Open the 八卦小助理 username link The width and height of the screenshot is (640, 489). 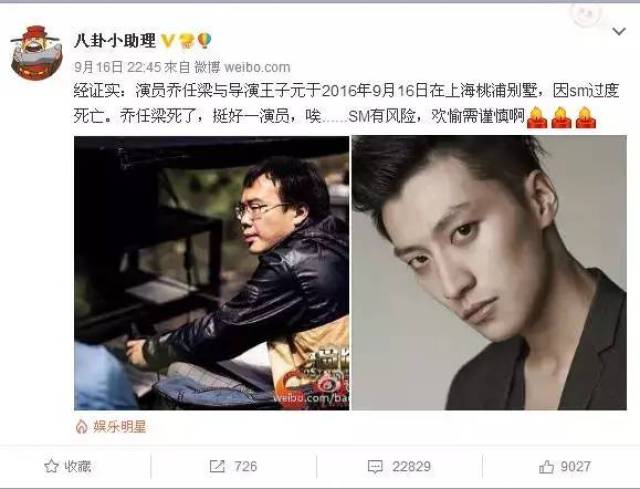pos(115,41)
